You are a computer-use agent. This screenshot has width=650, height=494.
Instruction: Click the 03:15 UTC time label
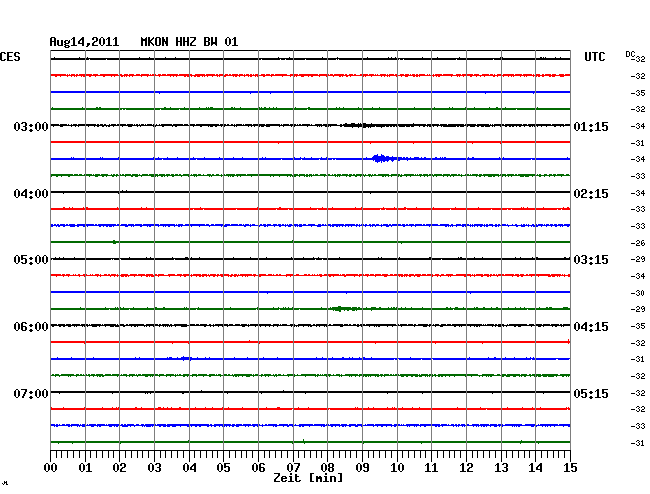pos(591,260)
